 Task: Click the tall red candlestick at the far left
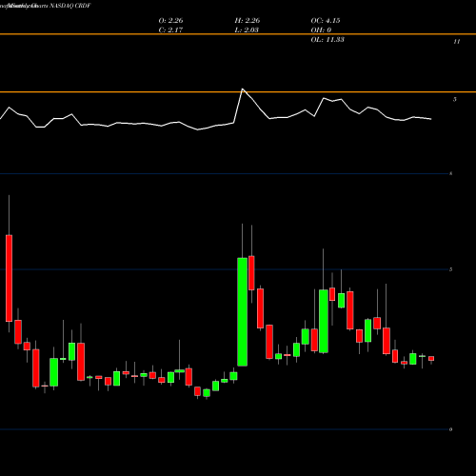[9, 278]
